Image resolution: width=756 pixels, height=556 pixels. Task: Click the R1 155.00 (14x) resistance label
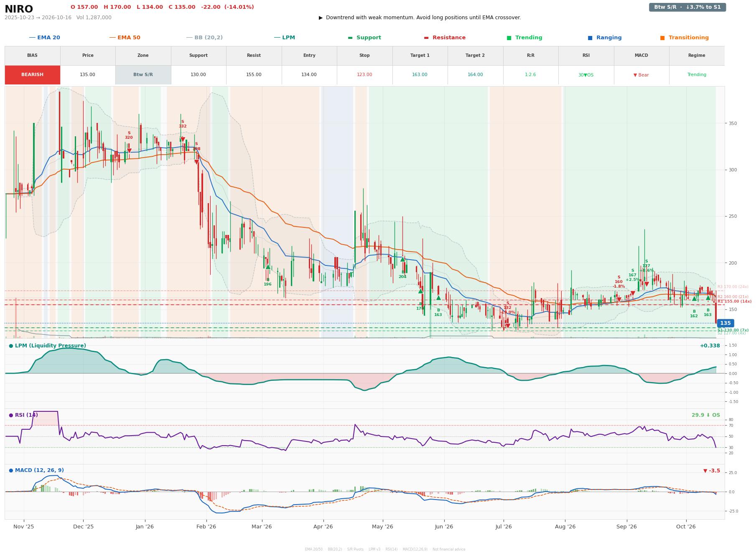(x=734, y=301)
